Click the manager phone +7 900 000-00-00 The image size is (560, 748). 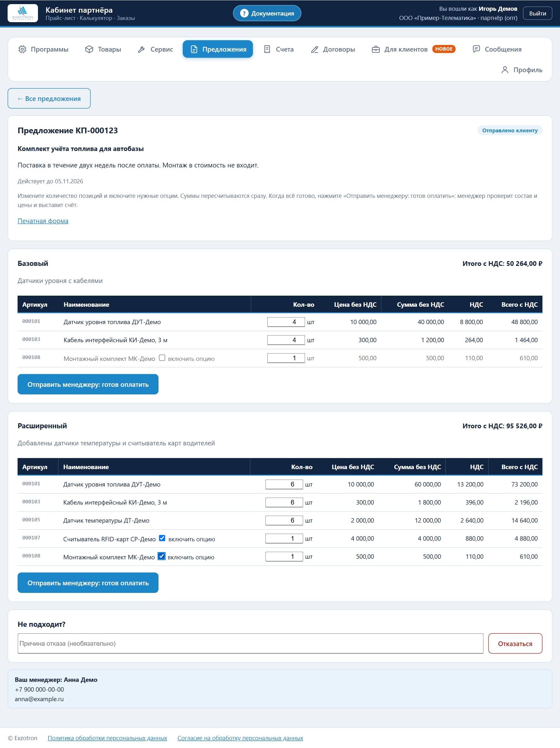tap(40, 689)
